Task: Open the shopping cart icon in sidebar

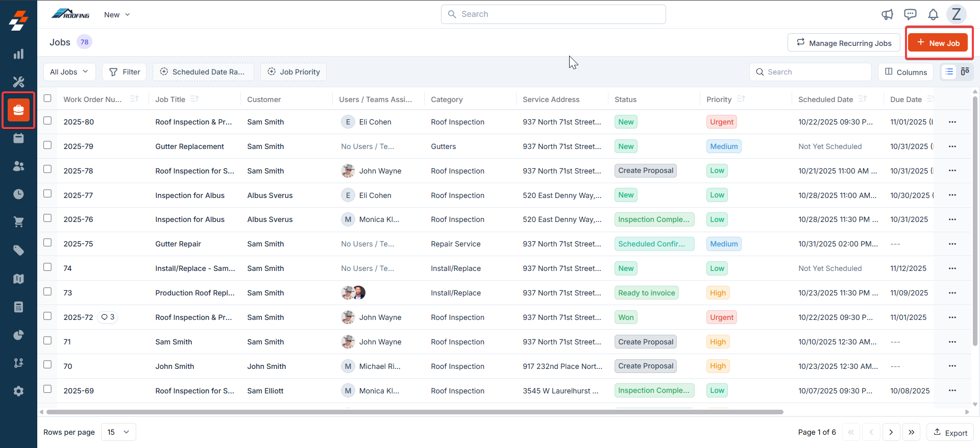Action: 18,222
